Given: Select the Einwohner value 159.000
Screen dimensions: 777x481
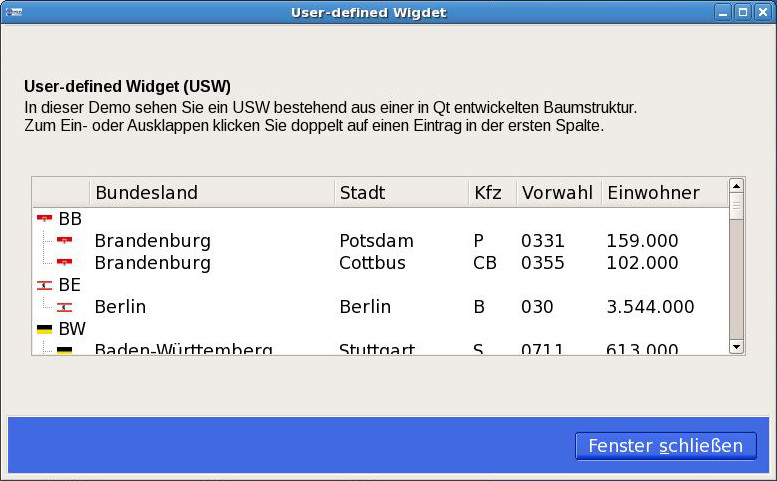Looking at the screenshot, I should click(x=642, y=241).
